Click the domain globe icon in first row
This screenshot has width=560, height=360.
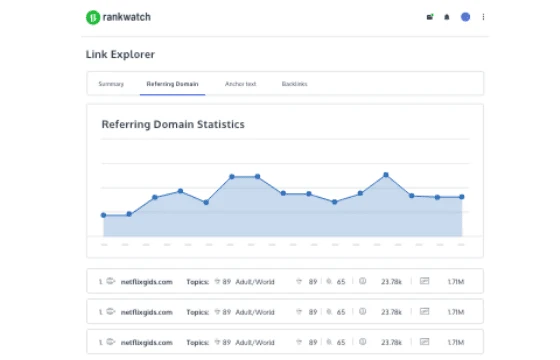pyautogui.click(x=111, y=281)
